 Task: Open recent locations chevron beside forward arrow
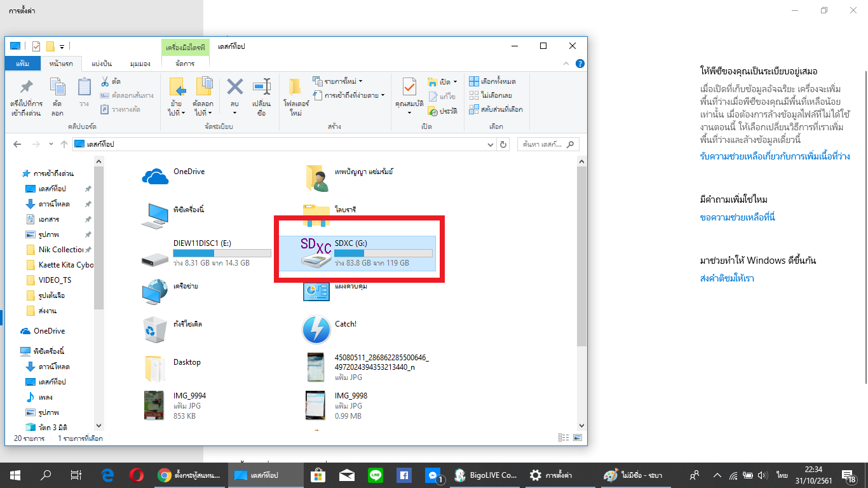click(51, 144)
